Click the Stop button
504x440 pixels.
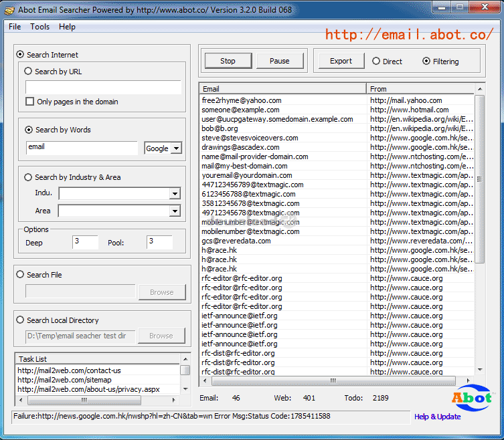pyautogui.click(x=228, y=61)
